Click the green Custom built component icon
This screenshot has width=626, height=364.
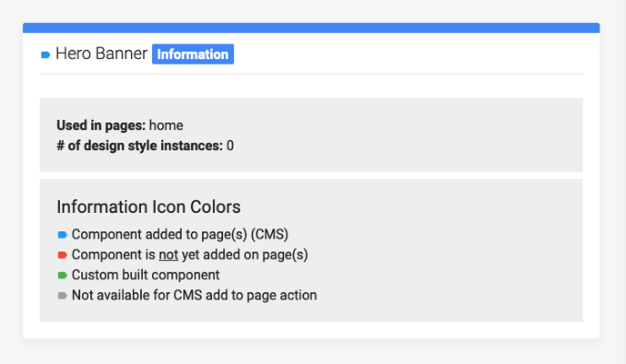pos(62,276)
